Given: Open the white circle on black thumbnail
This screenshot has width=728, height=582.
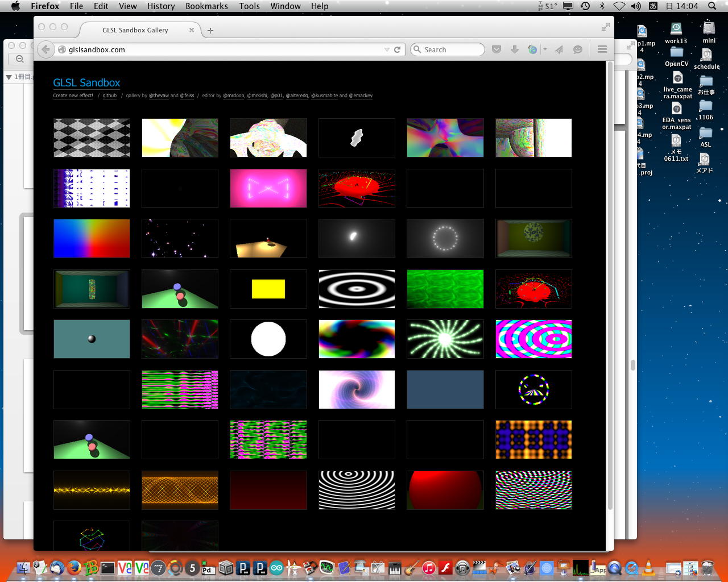Looking at the screenshot, I should point(268,339).
